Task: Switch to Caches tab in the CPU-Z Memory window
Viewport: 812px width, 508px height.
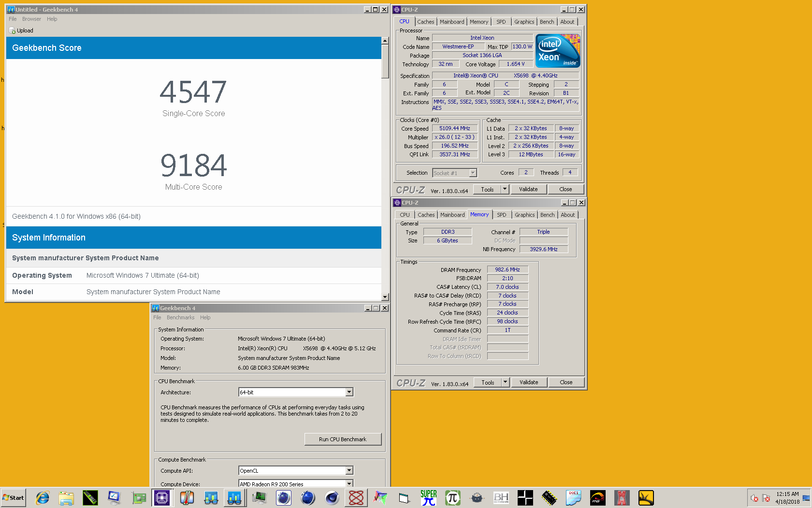Action: coord(426,215)
